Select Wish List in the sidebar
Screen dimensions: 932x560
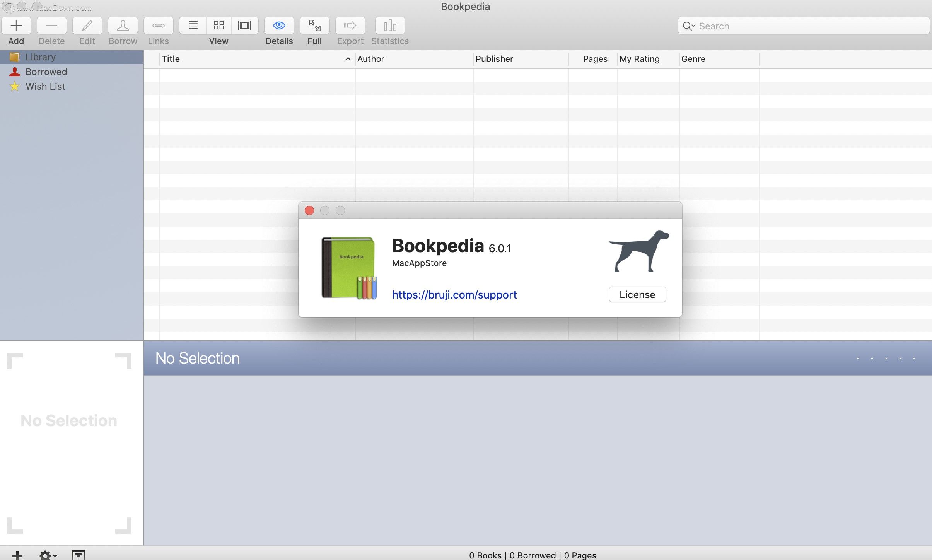click(72, 87)
